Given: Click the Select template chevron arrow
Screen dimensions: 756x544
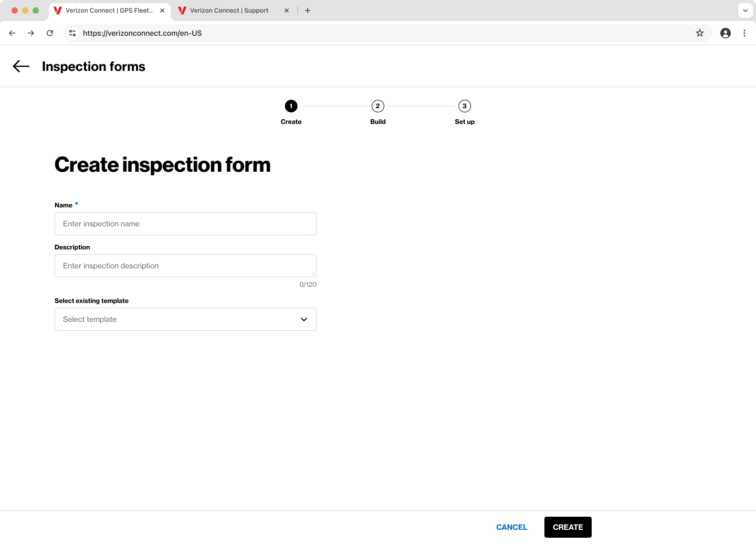Looking at the screenshot, I should (303, 319).
